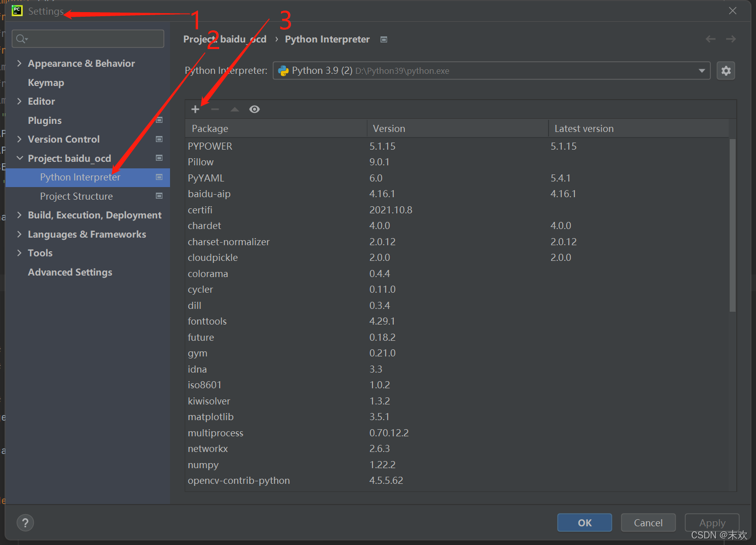The image size is (756, 545).
Task: Select the gym package row
Action: coord(457,353)
